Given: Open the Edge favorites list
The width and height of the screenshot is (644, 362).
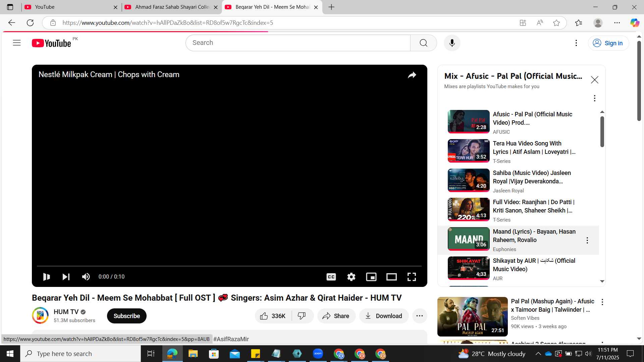Looking at the screenshot, I should coord(579,23).
